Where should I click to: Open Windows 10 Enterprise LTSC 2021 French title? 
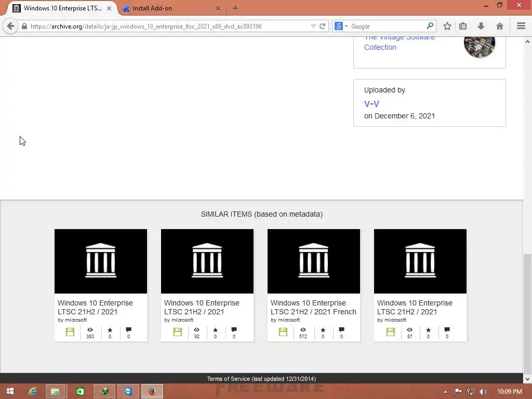pyautogui.click(x=313, y=307)
